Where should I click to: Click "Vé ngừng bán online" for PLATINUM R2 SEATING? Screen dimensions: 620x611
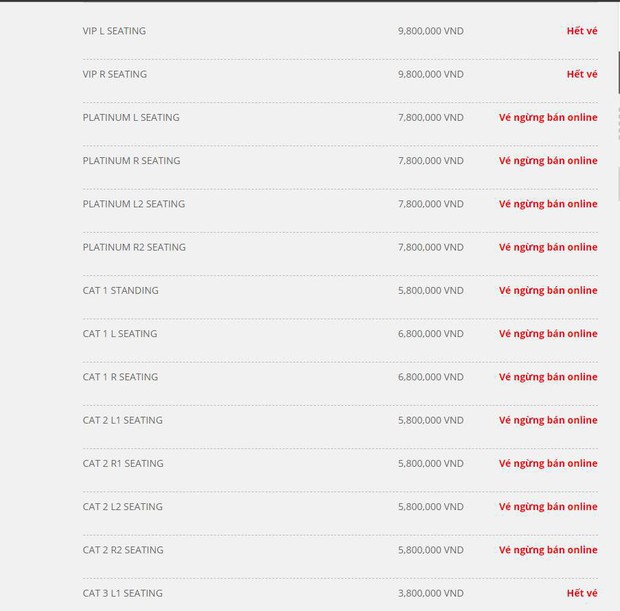coord(548,247)
